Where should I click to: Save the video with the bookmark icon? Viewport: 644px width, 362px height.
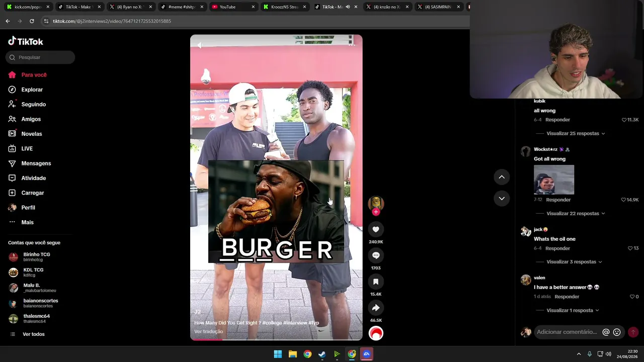click(376, 282)
